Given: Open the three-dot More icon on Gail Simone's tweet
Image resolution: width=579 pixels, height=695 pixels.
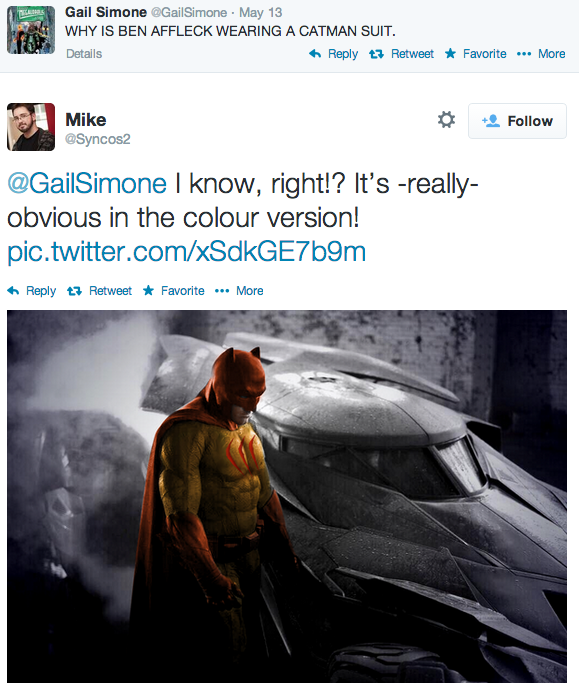Looking at the screenshot, I should click(524, 54).
